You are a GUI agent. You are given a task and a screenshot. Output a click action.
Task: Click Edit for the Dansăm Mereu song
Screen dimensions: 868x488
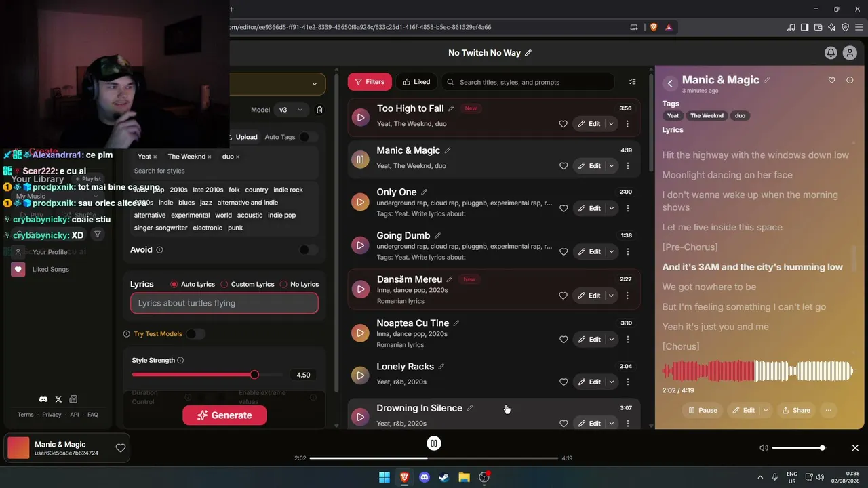pos(589,296)
